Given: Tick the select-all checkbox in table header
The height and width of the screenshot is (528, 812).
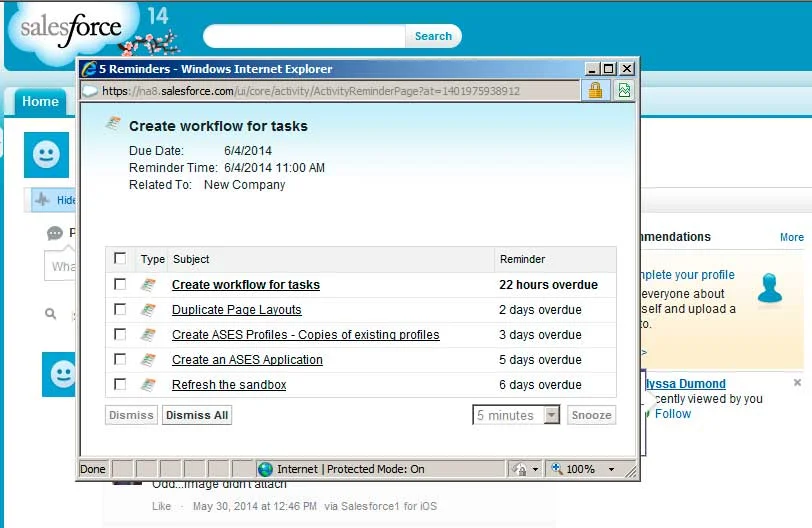Looking at the screenshot, I should point(120,258).
